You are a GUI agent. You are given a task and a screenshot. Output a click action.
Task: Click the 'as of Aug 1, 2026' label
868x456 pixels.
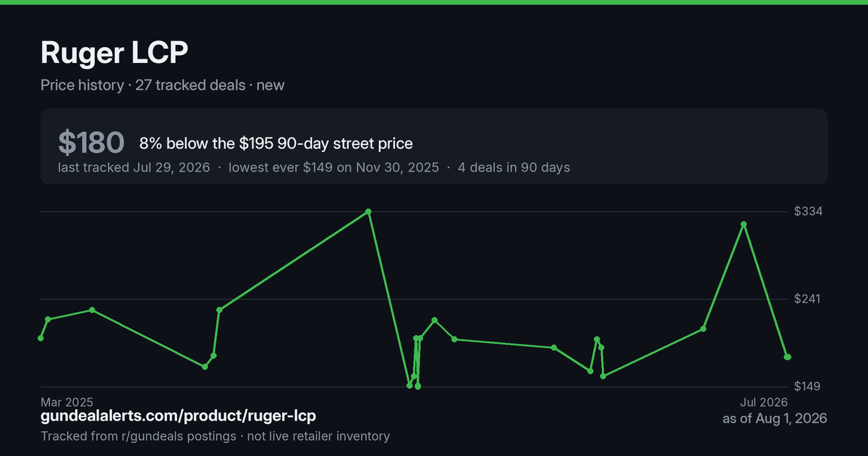[775, 418]
